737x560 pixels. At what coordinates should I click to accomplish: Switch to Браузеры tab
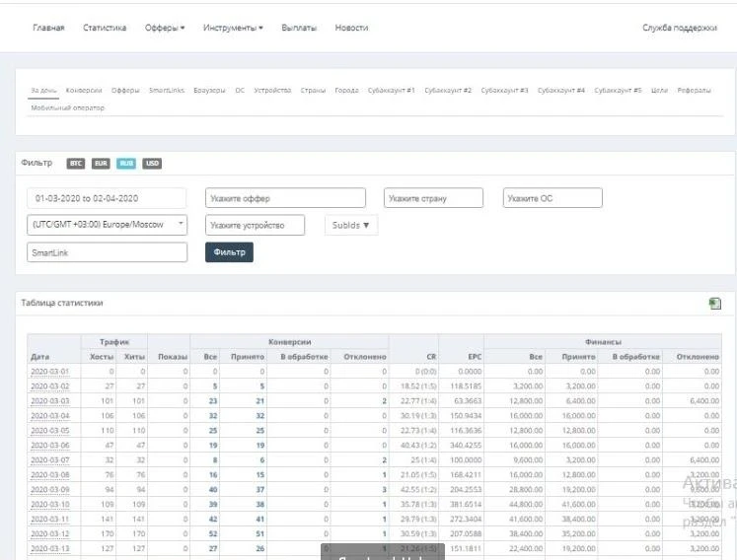click(x=209, y=90)
